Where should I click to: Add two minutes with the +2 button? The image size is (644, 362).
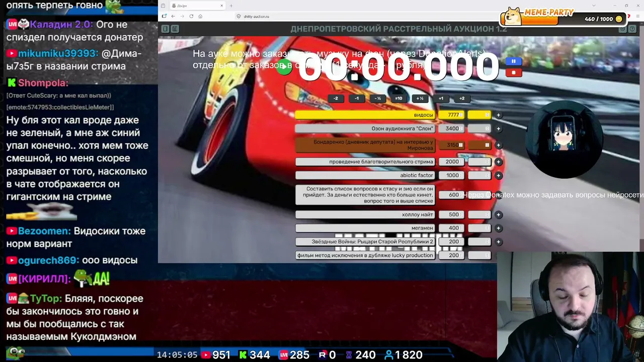(462, 99)
